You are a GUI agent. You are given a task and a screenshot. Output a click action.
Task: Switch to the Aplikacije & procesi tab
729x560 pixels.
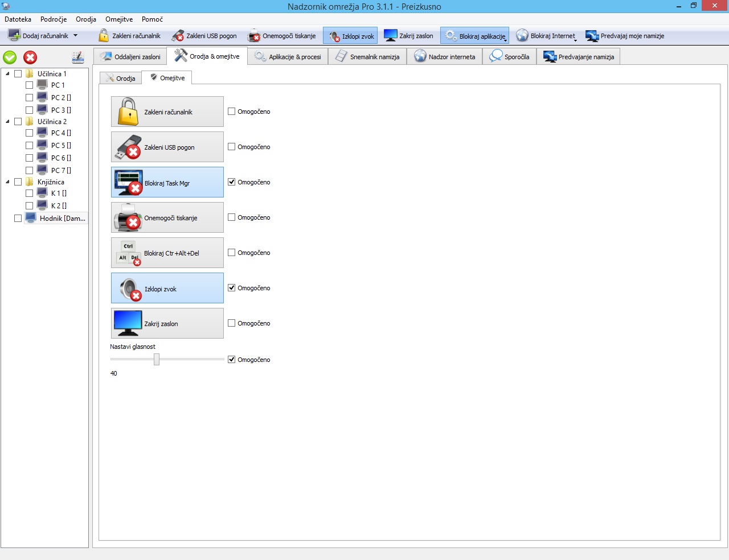[288, 57]
